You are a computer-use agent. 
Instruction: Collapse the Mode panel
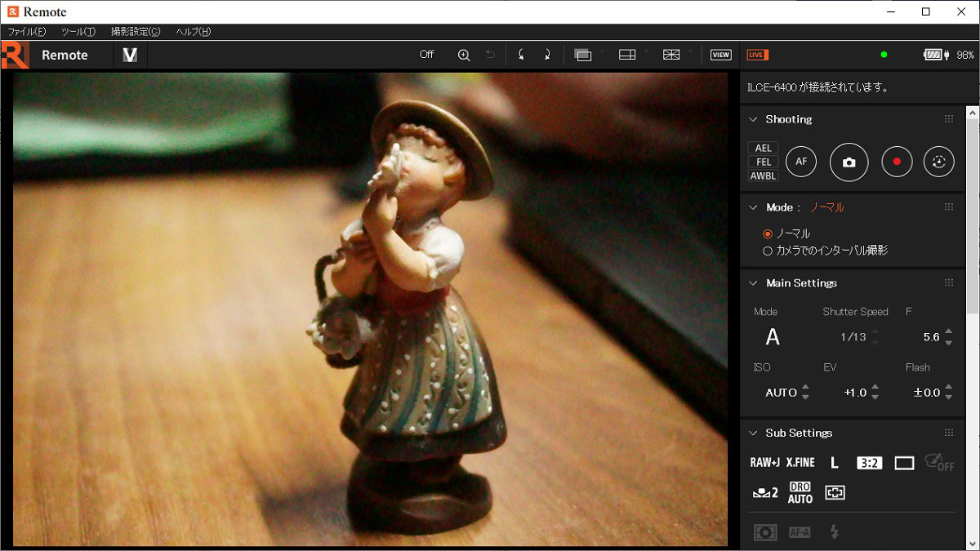point(754,207)
